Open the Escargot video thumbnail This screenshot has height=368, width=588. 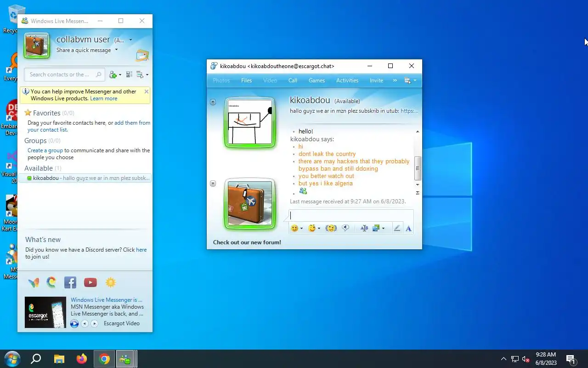[x=45, y=312]
